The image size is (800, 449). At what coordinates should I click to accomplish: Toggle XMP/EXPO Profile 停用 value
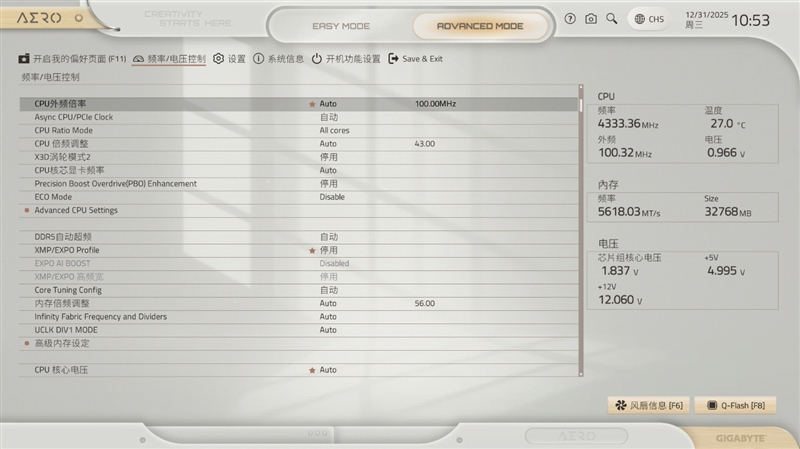[328, 250]
